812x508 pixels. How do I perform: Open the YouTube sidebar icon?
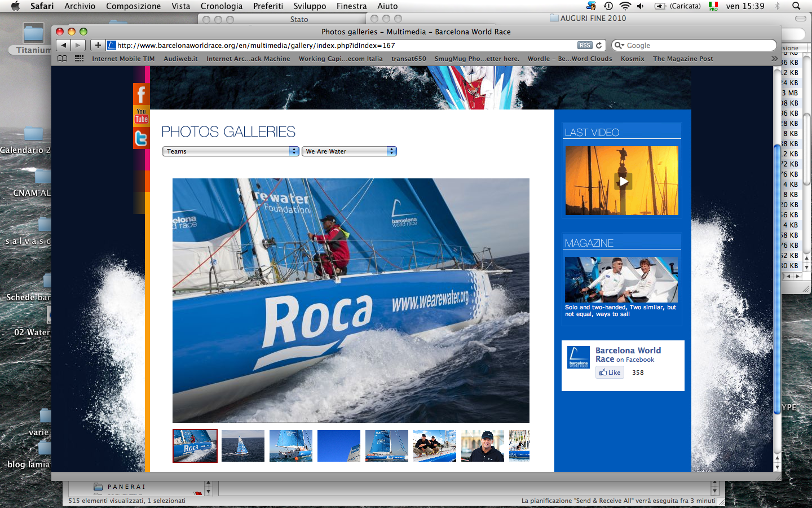pos(141,116)
